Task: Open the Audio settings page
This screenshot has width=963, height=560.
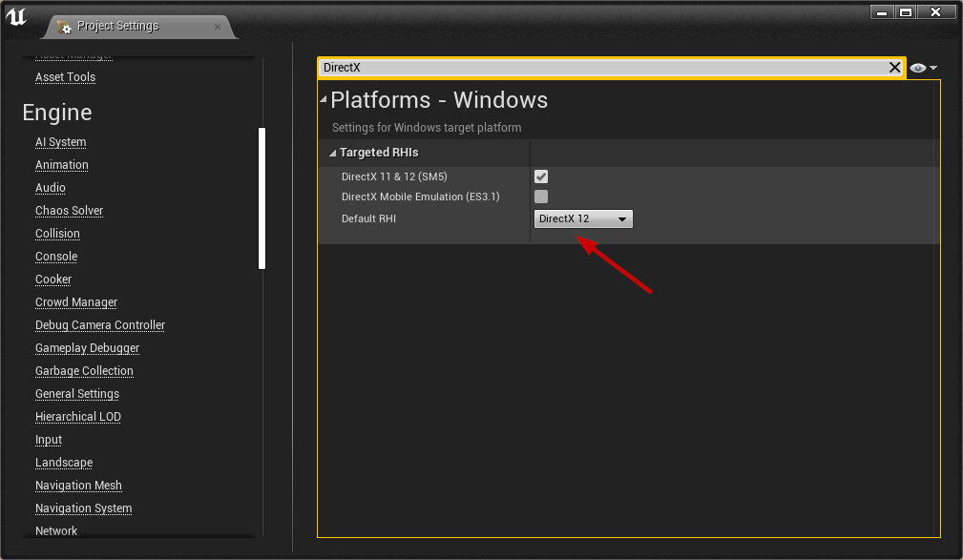Action: [50, 187]
